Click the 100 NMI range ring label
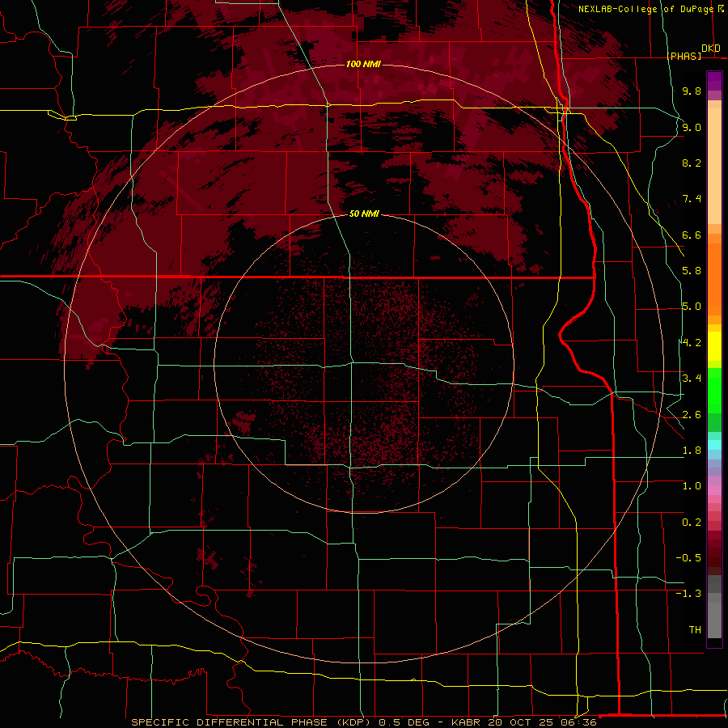Viewport: 728px width, 728px height. point(363,64)
